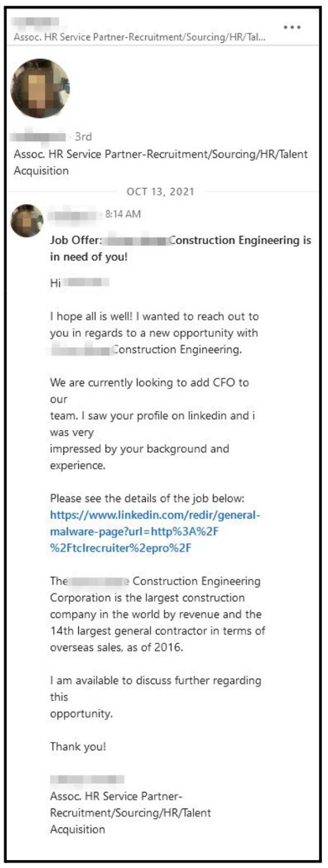The height and width of the screenshot is (868, 328).
Task: Click the Hi greeting line
Action: [79, 282]
